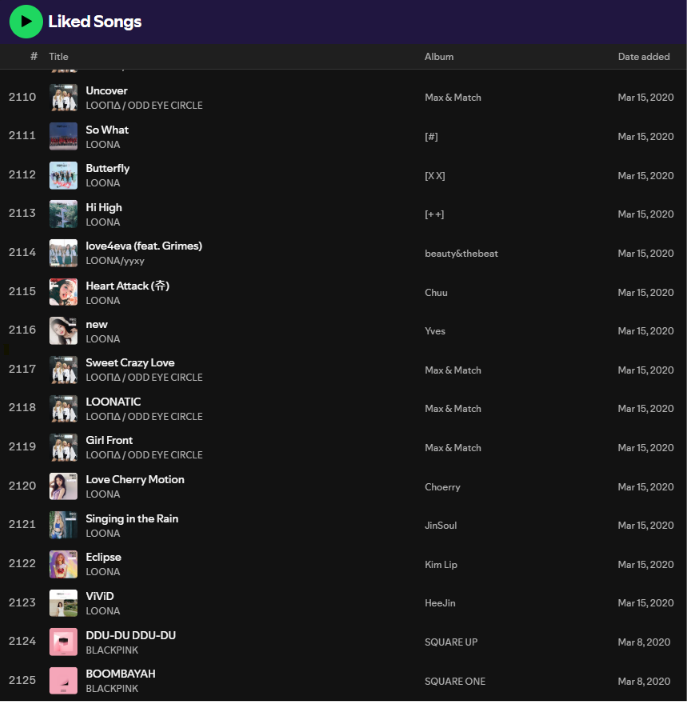Screen dimensions: 687x702
Task: Select the song title ViViD
Action: coord(100,596)
